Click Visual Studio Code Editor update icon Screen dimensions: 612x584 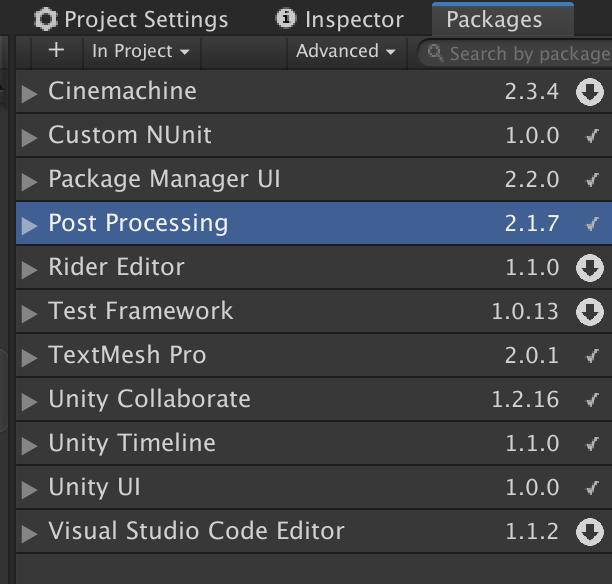[589, 532]
